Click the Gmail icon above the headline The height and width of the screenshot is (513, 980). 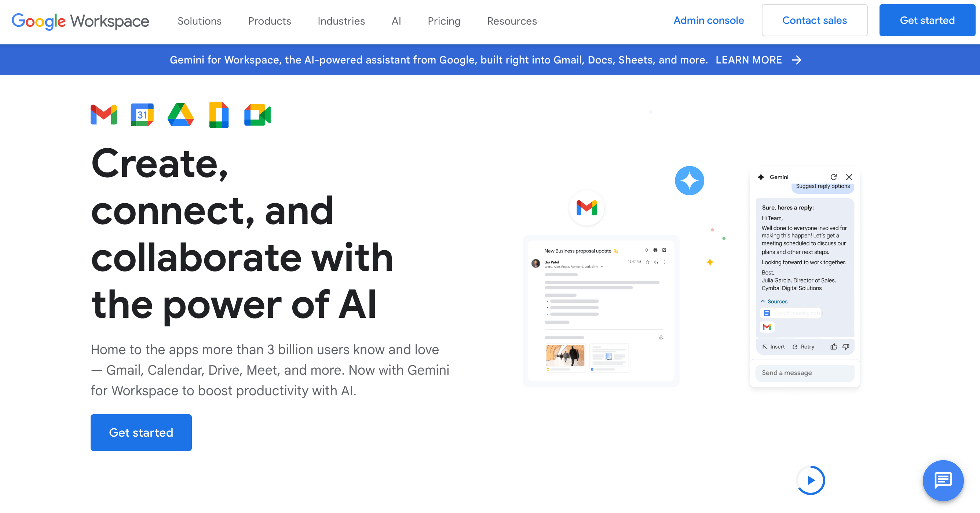[103, 114]
